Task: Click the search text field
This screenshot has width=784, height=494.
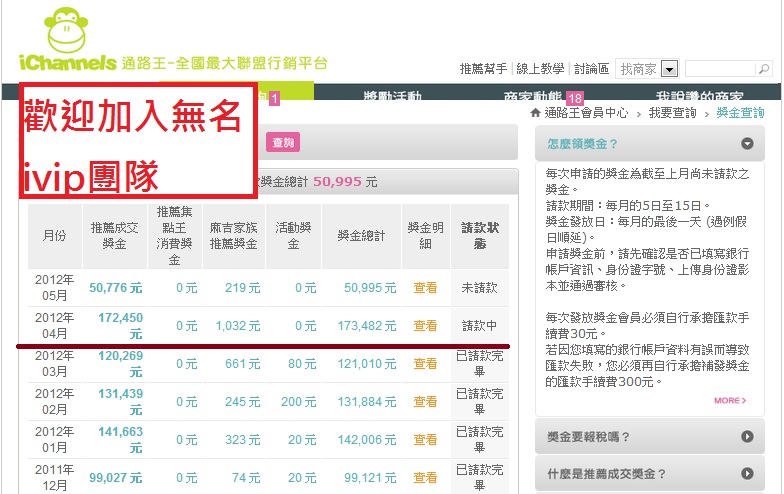Action: coord(720,68)
